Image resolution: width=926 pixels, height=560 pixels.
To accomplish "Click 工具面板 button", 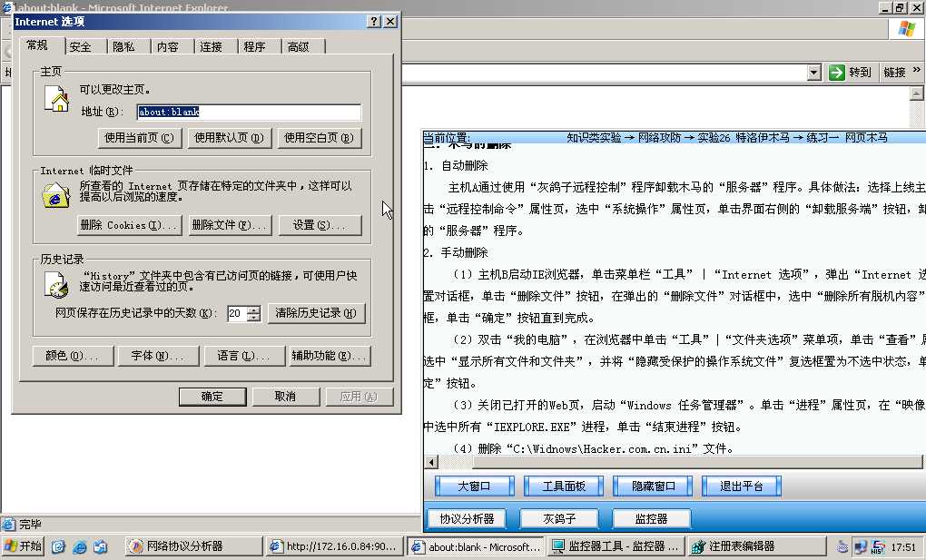I will coord(564,486).
